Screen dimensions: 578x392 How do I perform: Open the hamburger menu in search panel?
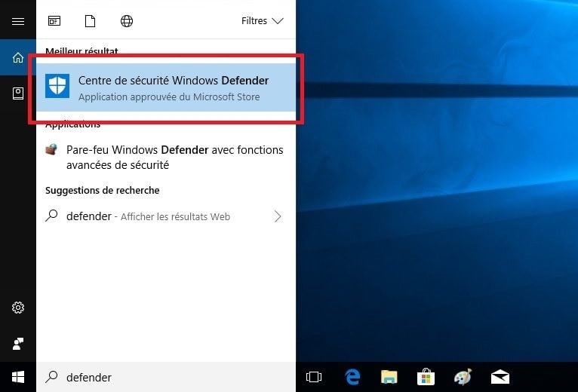(18, 21)
